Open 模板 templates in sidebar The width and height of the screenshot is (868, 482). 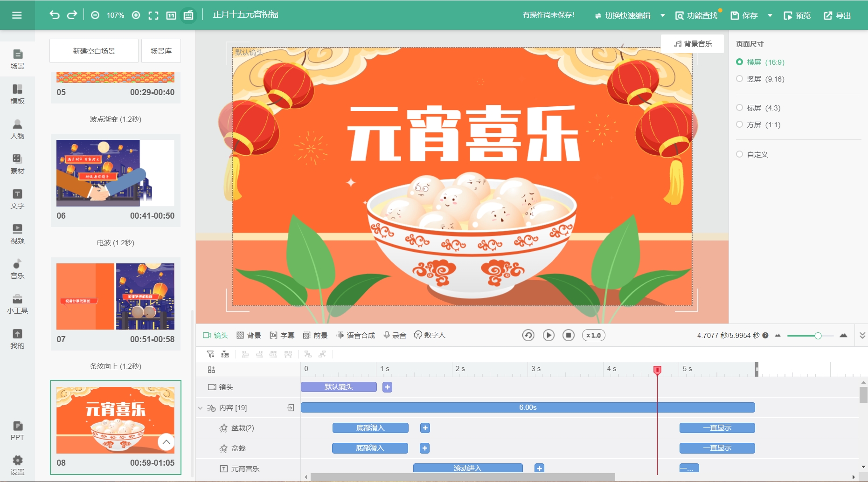(x=17, y=94)
